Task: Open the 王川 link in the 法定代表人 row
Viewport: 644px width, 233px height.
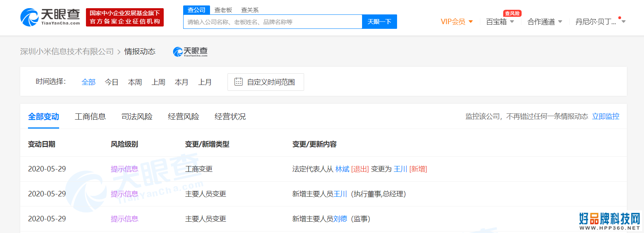Action: click(x=401, y=169)
